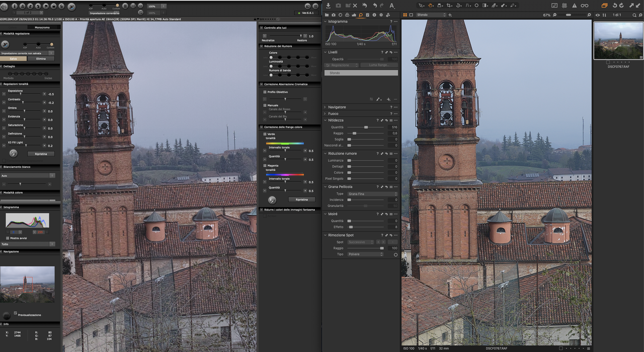Select the Spot removal circle tool
644x352 pixels.
[476, 5]
